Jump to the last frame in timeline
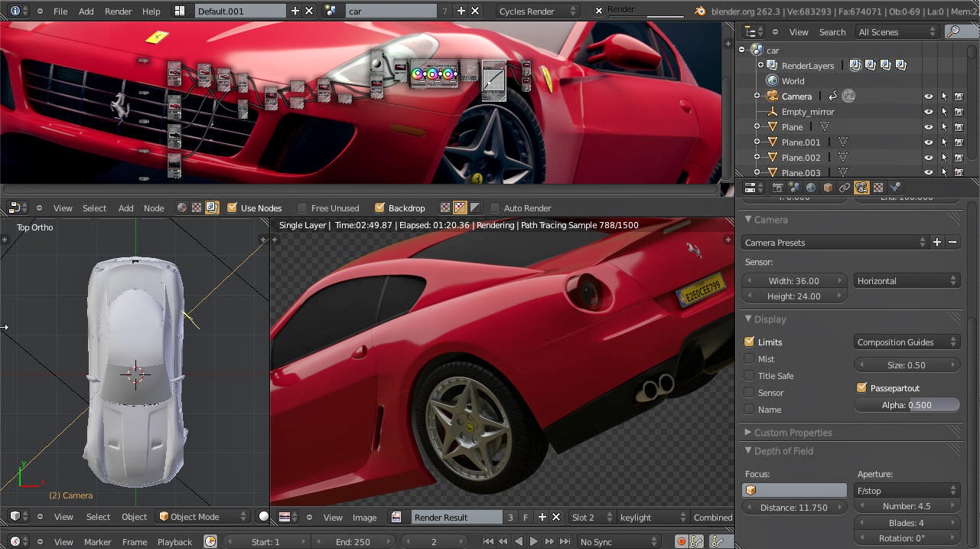The image size is (980, 549). [x=565, y=541]
